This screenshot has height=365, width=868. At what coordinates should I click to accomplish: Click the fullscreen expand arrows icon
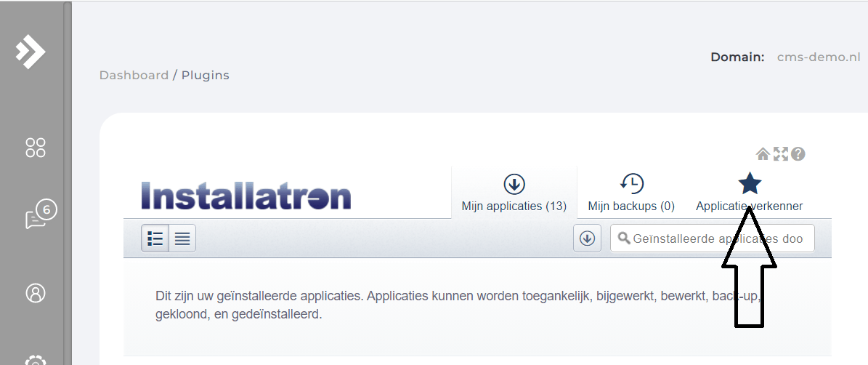pyautogui.click(x=781, y=154)
